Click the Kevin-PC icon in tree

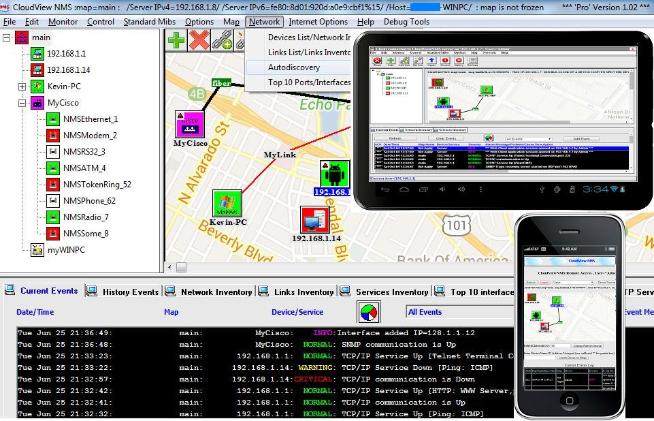pos(37,86)
